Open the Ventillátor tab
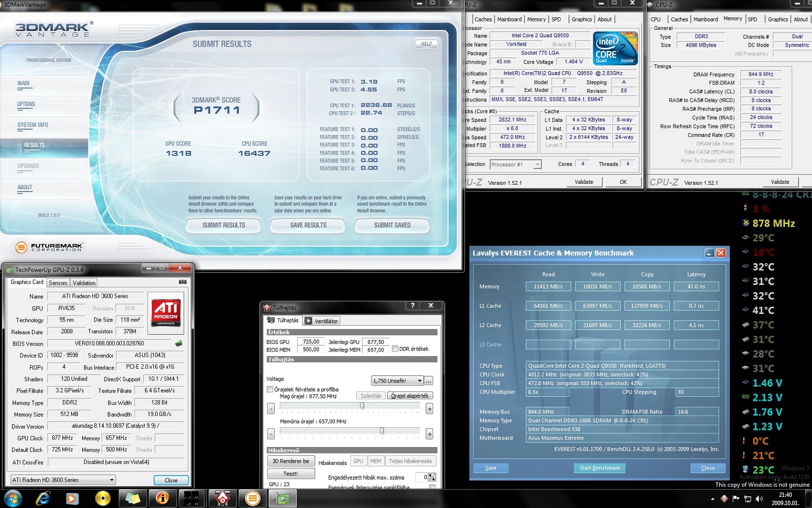Viewport: 812px width, 508px height. click(321, 321)
